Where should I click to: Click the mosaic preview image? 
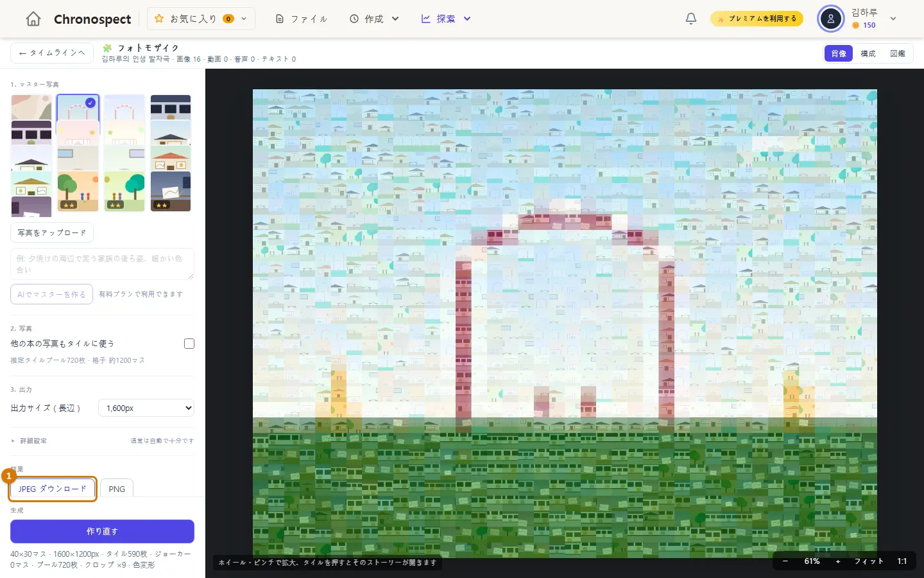[x=565, y=323]
